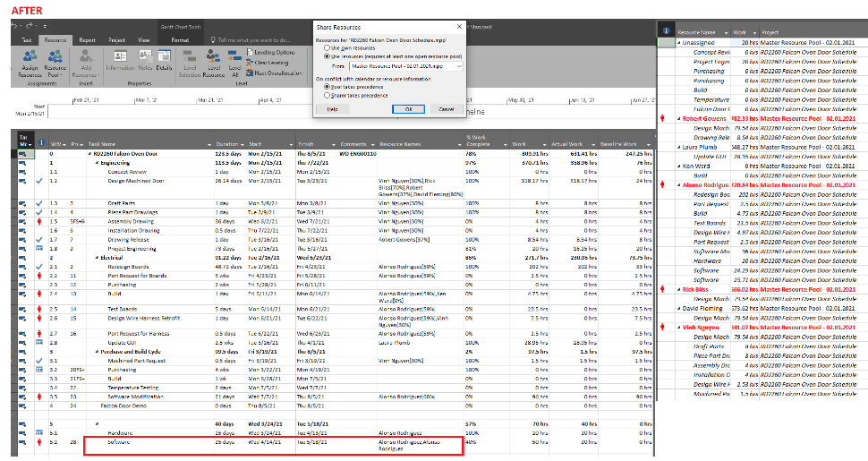
Task: Click the WO ENG00110 comments cell
Action: point(358,154)
